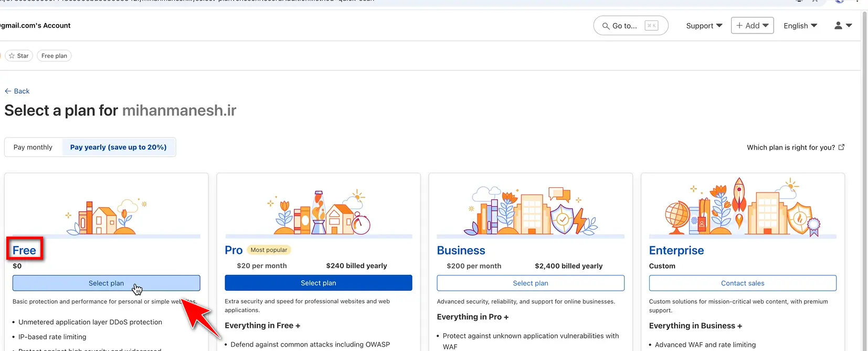The height and width of the screenshot is (351, 868).
Task: Select plan under the Business tier
Action: [531, 283]
